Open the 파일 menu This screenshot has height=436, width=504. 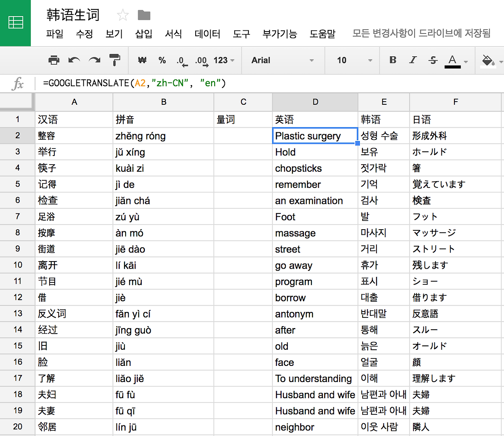(x=55, y=34)
